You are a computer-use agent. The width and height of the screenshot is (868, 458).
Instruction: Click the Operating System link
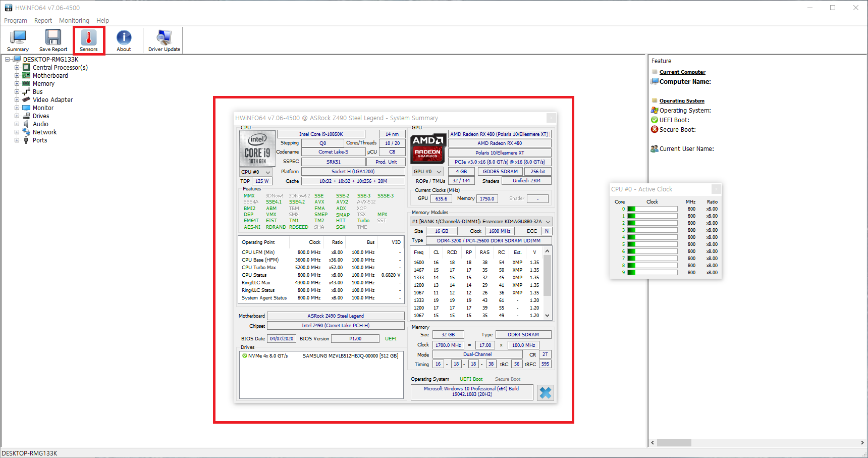click(x=682, y=101)
